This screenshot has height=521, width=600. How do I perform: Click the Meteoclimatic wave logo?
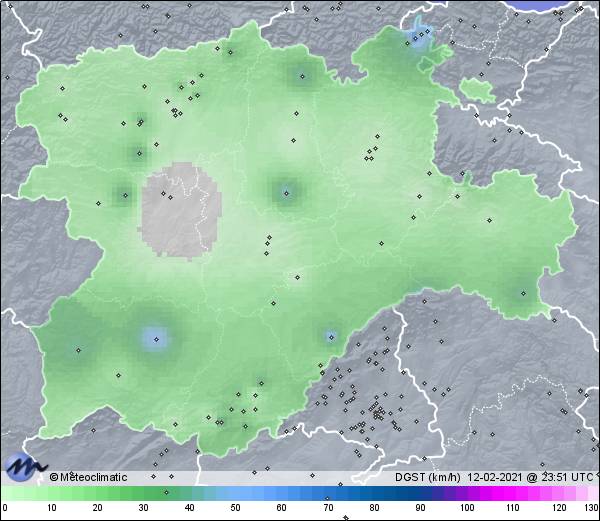pos(26,467)
